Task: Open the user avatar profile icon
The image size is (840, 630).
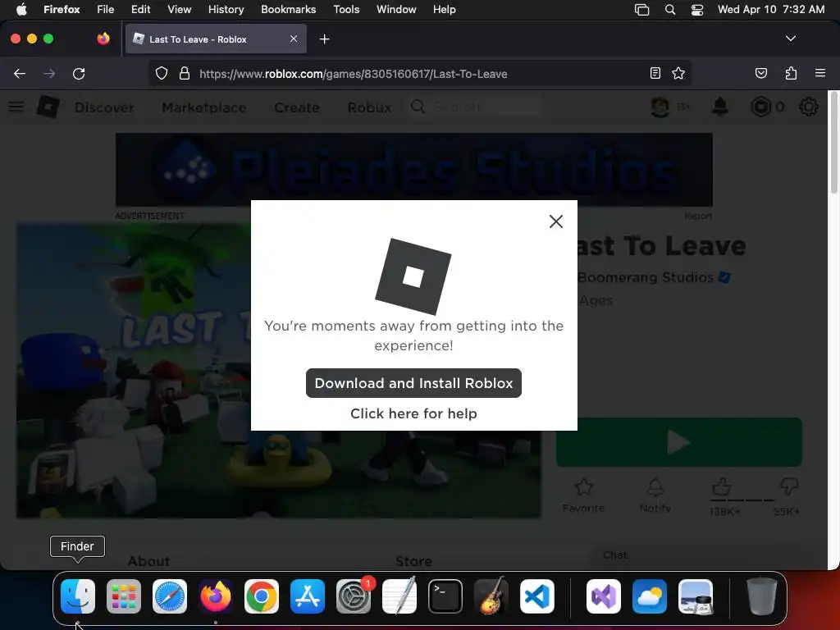Action: pyautogui.click(x=660, y=107)
